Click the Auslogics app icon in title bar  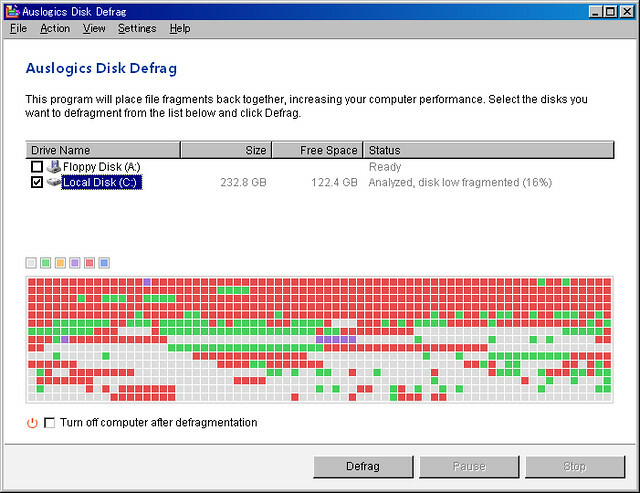tap(11, 10)
